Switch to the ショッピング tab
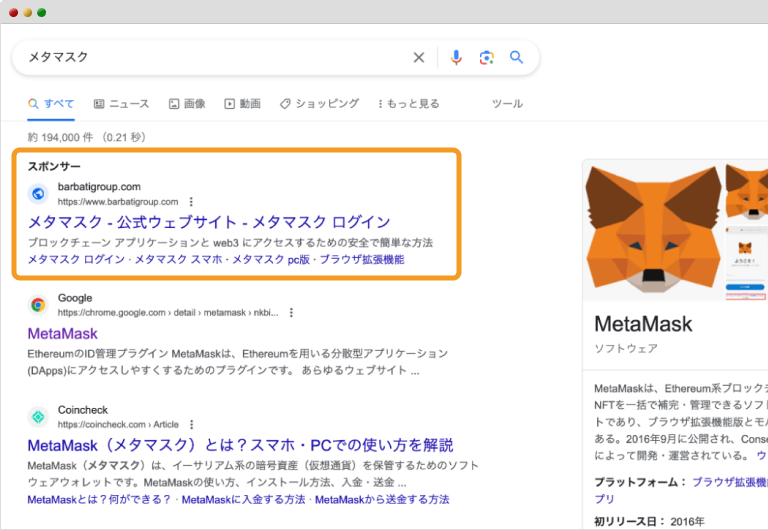Viewport: 768px width, 530px height. [x=319, y=104]
